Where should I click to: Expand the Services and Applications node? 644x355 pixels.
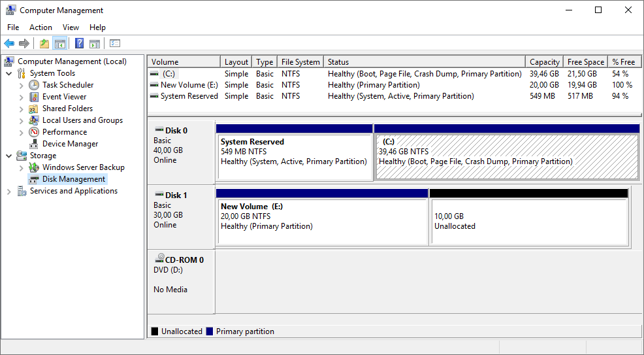9,192
